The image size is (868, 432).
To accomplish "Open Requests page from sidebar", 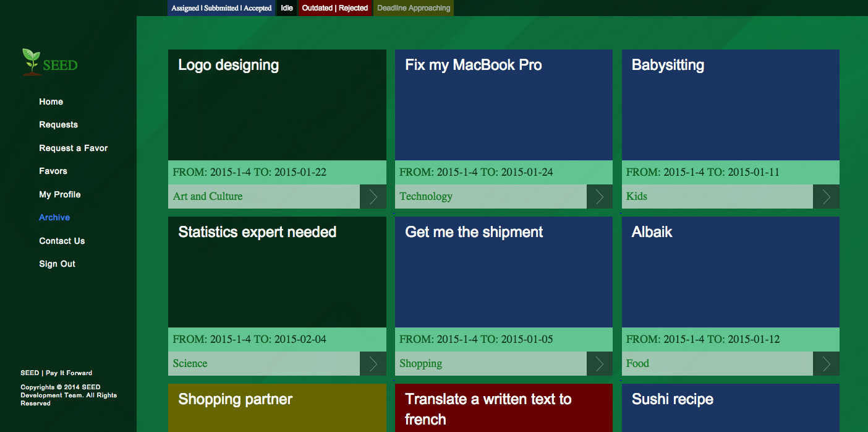I will coord(58,124).
